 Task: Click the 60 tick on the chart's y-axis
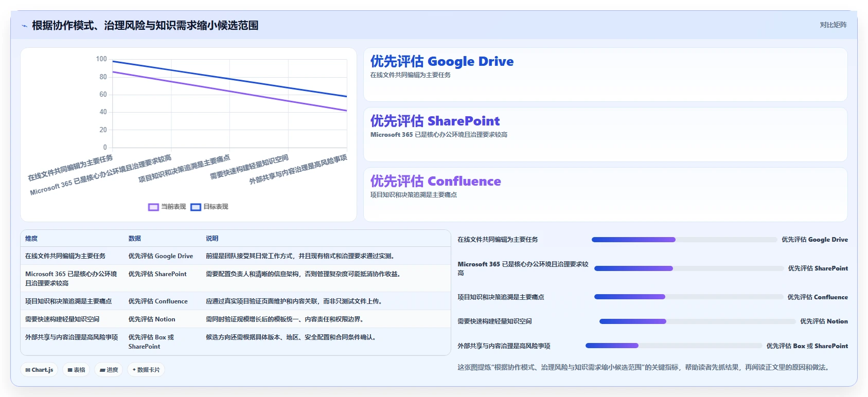(x=103, y=95)
